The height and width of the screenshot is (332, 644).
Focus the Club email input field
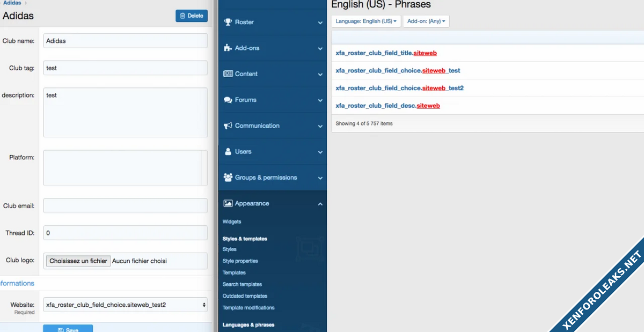[126, 205]
